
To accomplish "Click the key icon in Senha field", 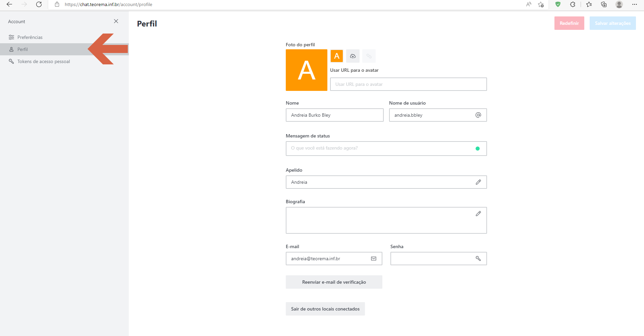I will pos(478,259).
